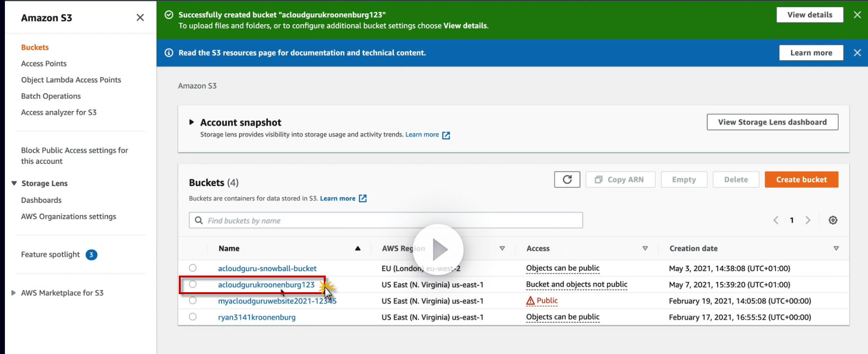Click creation date May 7, 2021, 15:39:20
868x354 pixels.
729,284
